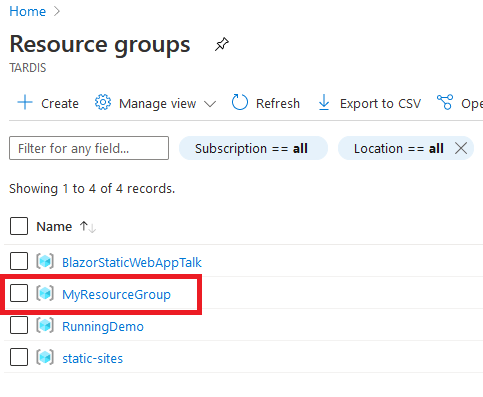
Task: Open the Manage view menu label
Action: pos(158,104)
